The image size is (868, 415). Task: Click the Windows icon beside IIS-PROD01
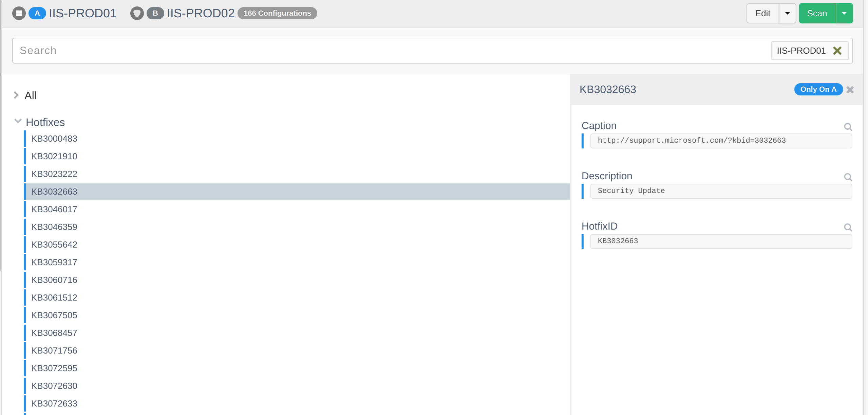[x=19, y=13]
